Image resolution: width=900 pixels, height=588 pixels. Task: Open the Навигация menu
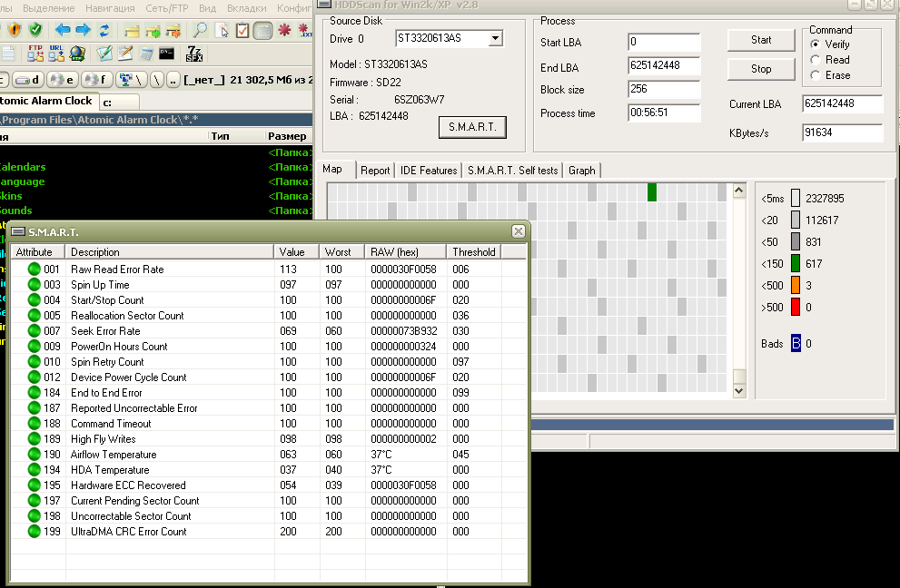point(110,8)
